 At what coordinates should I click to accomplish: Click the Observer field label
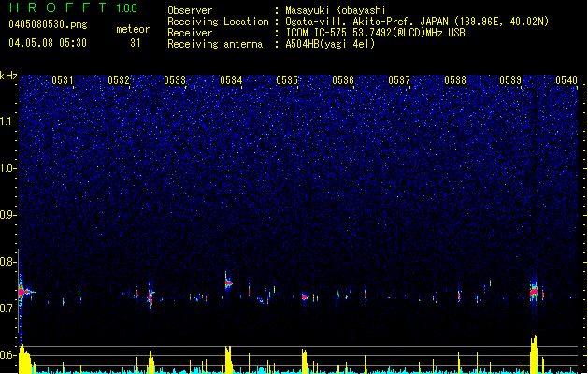click(x=190, y=10)
